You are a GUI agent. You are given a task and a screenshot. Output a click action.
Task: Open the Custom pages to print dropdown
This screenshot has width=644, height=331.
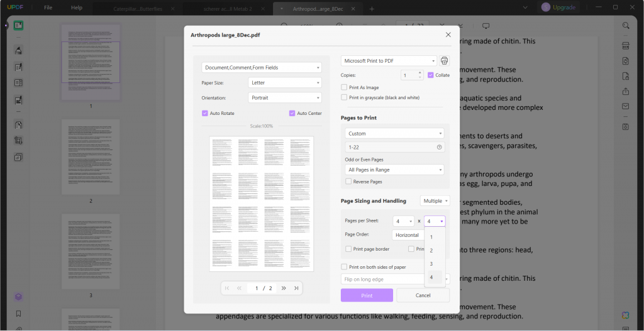click(x=394, y=133)
